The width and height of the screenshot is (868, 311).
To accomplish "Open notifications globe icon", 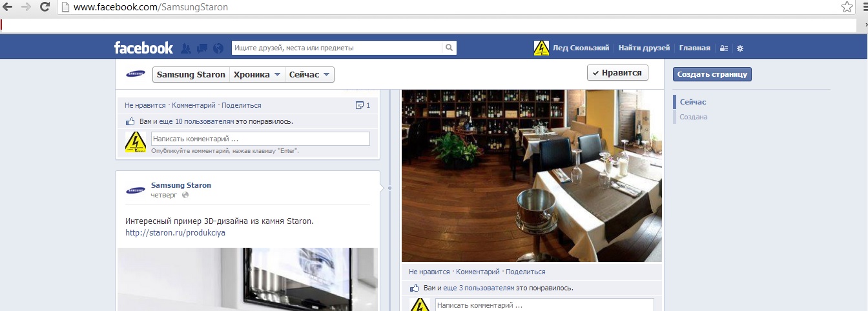I will 218,48.
